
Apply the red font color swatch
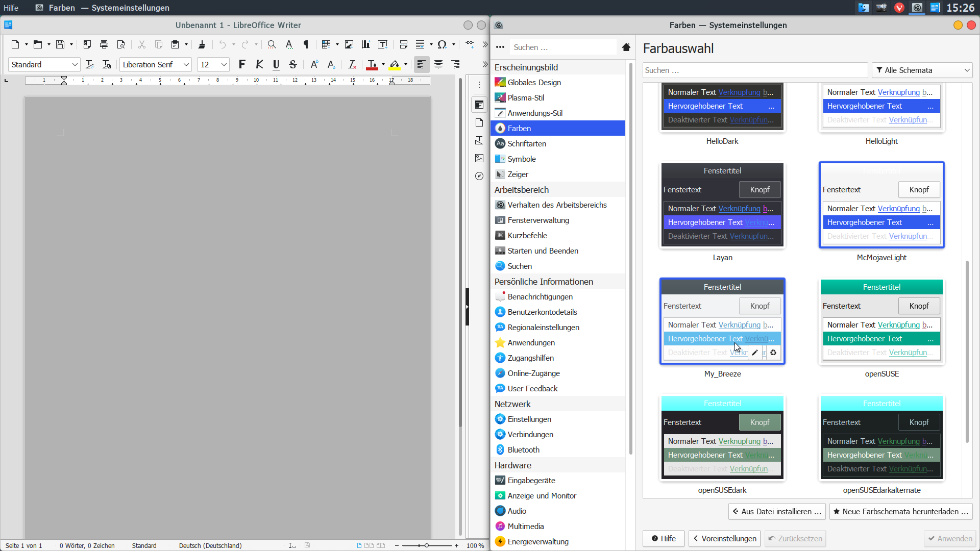[372, 64]
